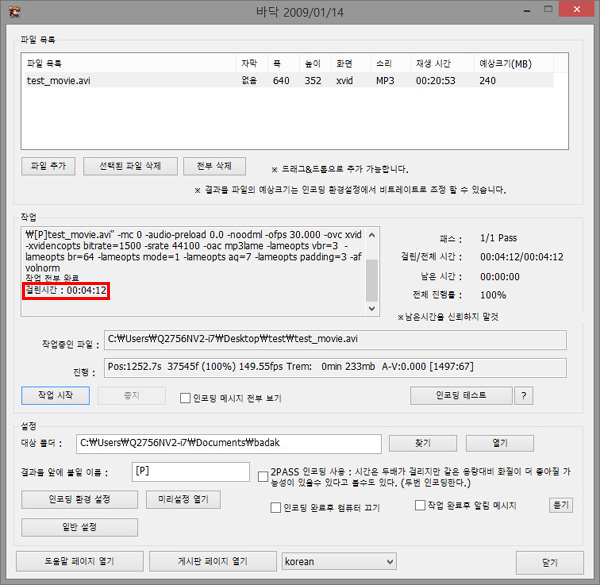Start the job with 작업 시작
The height and width of the screenshot is (585, 600).
pos(56,395)
